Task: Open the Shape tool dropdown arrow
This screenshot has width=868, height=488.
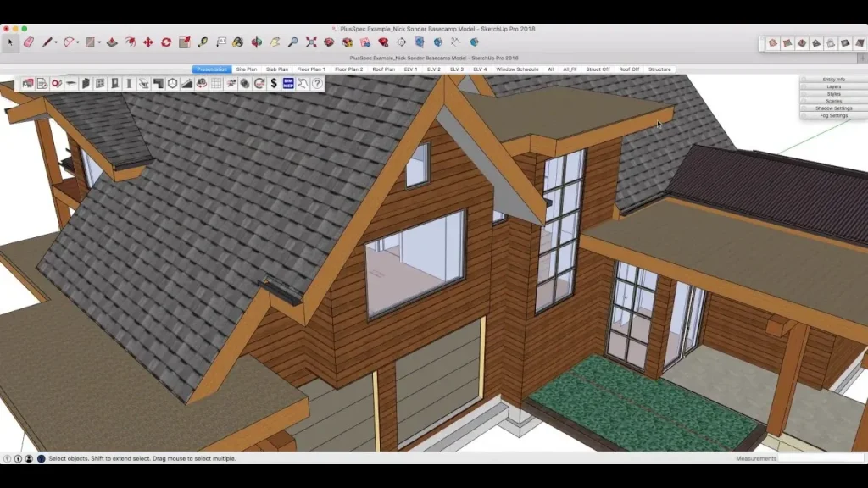Action: (x=99, y=42)
